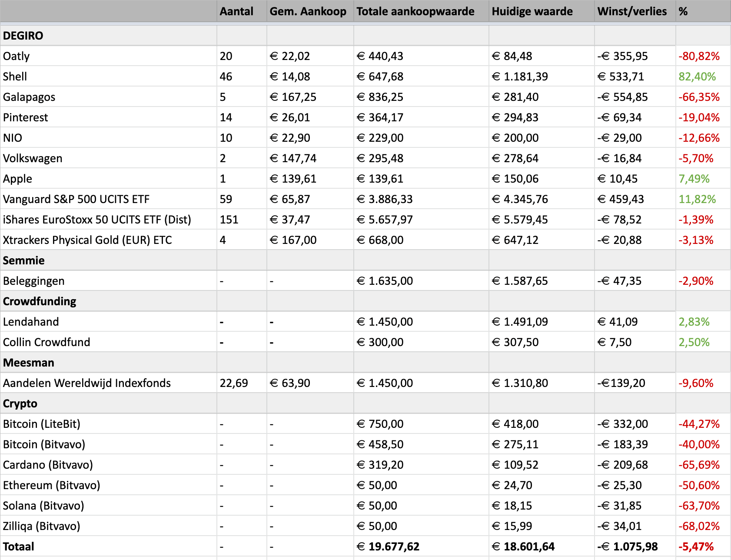The width and height of the screenshot is (731, 560).
Task: Click the Galapagos row name cell
Action: 109,97
